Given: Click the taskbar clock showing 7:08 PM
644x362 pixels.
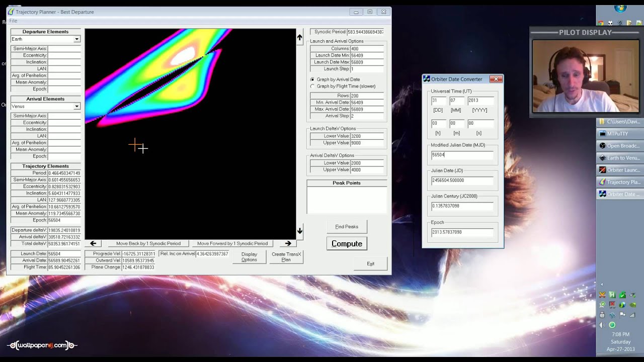Looking at the screenshot, I should click(x=620, y=334).
